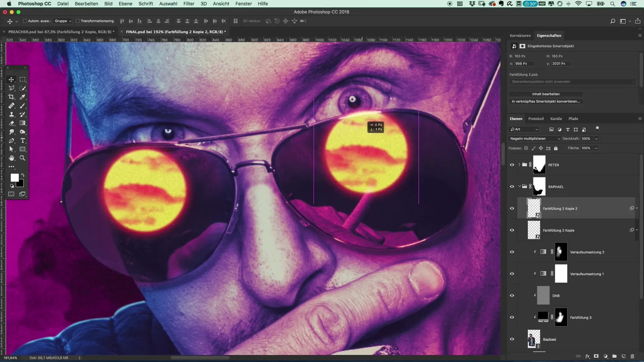Swap foreground and background colors
The height and width of the screenshot is (362, 644).
(x=23, y=175)
